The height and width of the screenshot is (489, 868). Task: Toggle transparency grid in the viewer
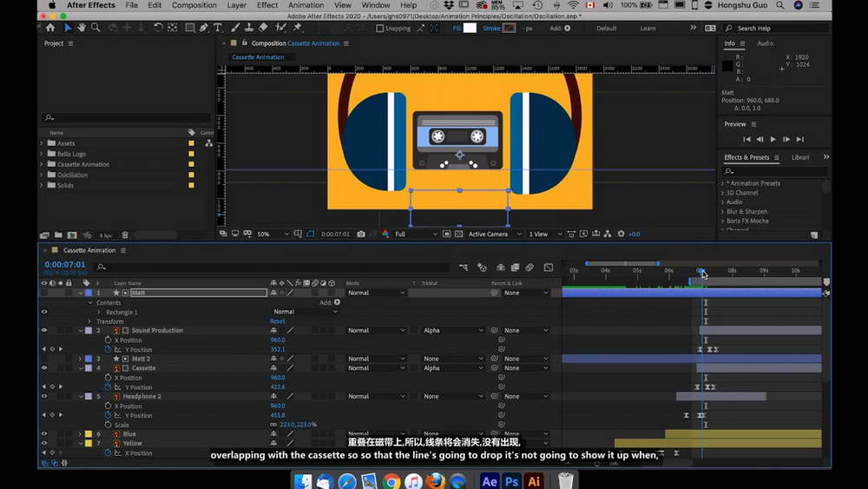click(458, 235)
